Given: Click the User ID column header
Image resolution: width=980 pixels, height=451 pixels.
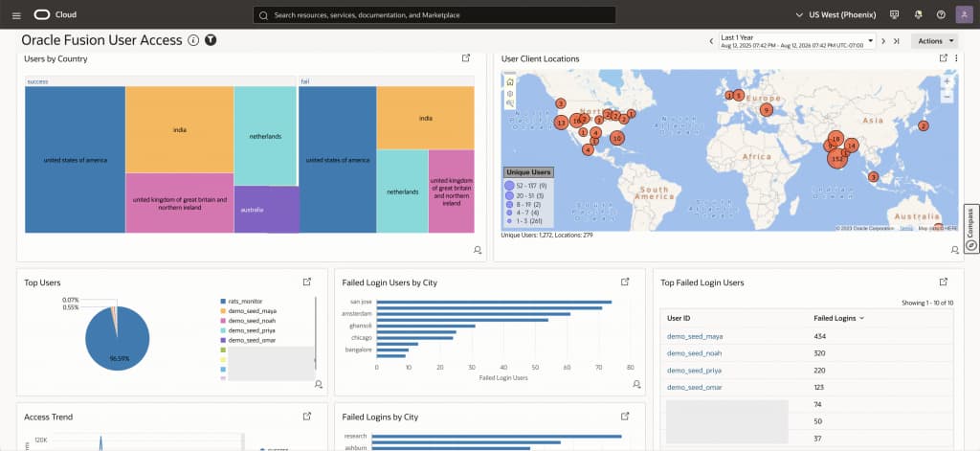Looking at the screenshot, I should [x=679, y=319].
